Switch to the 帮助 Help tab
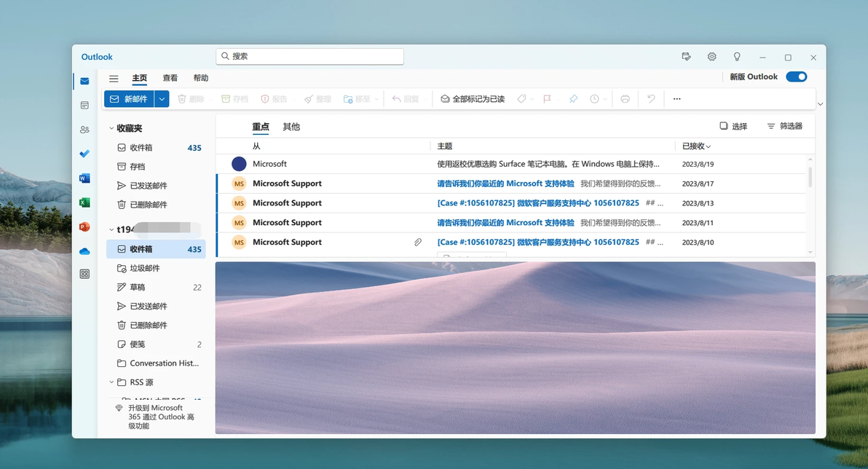 pos(201,78)
